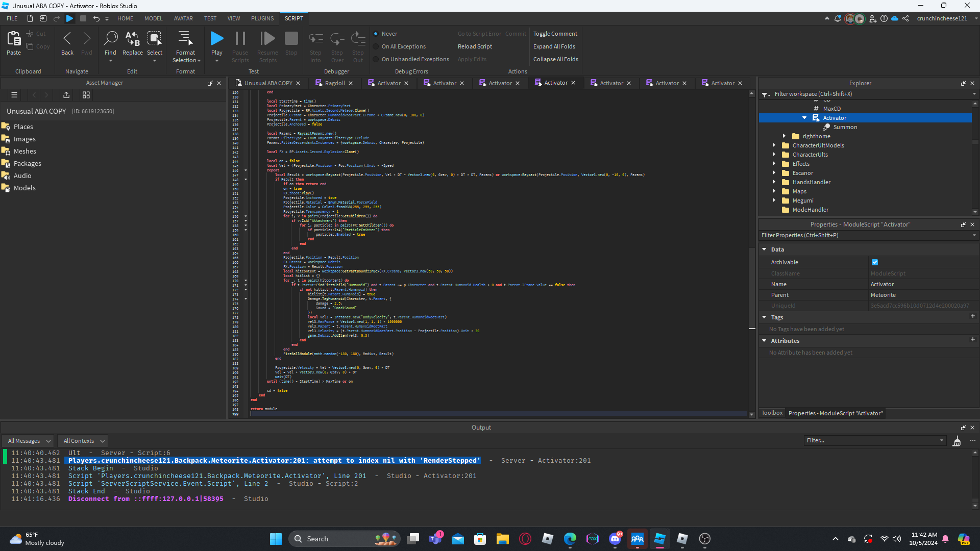Toggle the Archivable checkbox
The image size is (980, 551).
[x=875, y=262]
